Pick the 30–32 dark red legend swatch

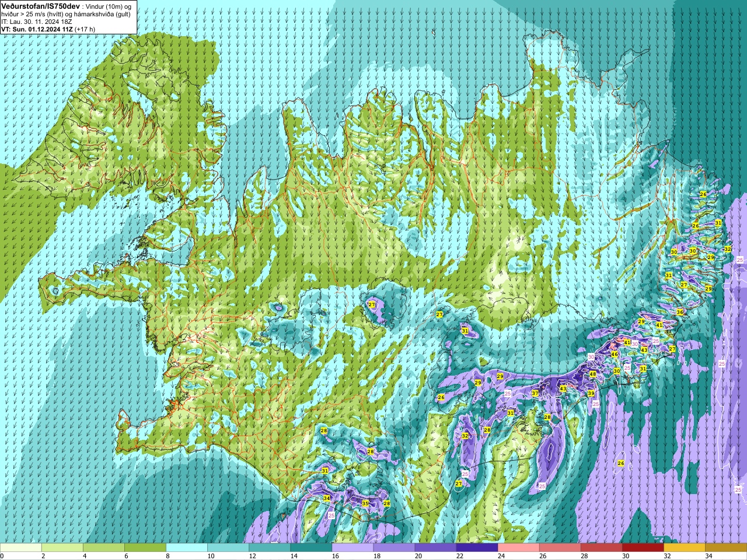pos(643,548)
